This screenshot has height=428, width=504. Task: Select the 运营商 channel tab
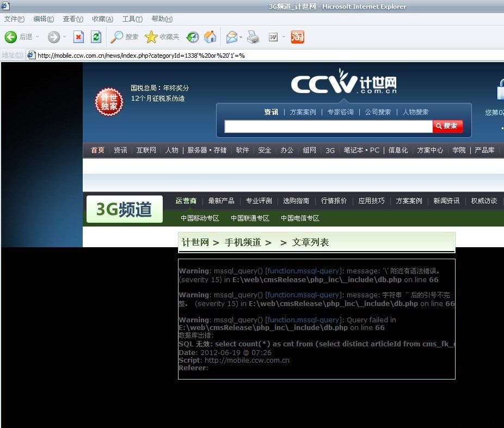(186, 200)
